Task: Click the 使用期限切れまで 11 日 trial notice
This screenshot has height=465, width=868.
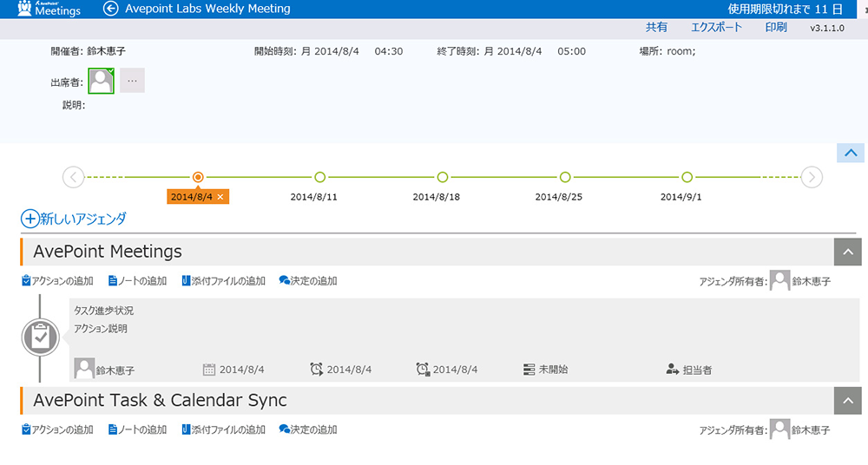Action: tap(785, 9)
